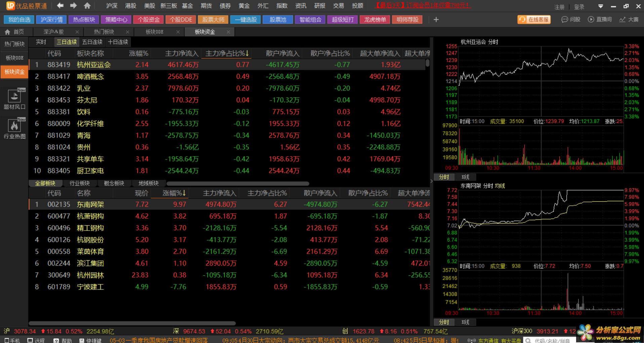644x343 pixels.
Task: Open 龙虎榜单 button
Action: (375, 20)
